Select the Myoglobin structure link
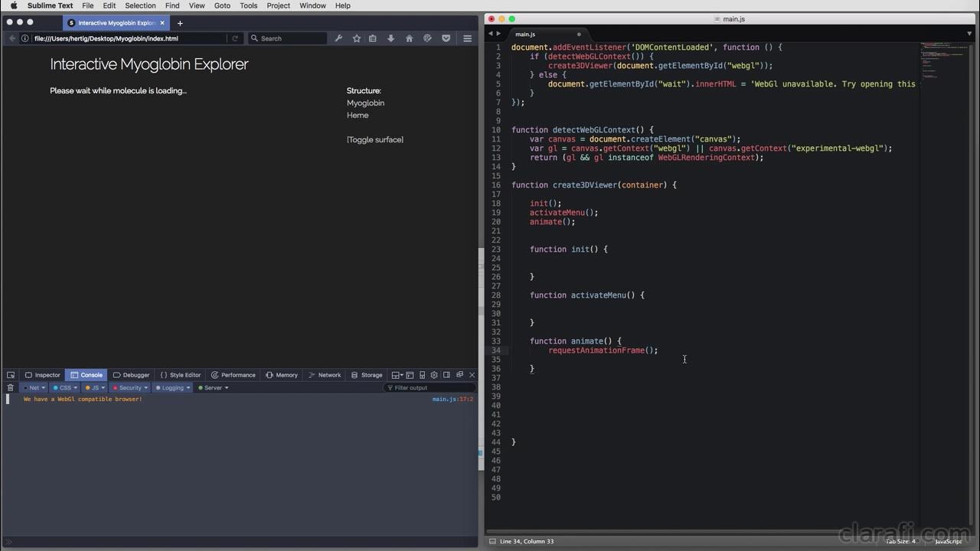The width and height of the screenshot is (980, 551). [365, 103]
